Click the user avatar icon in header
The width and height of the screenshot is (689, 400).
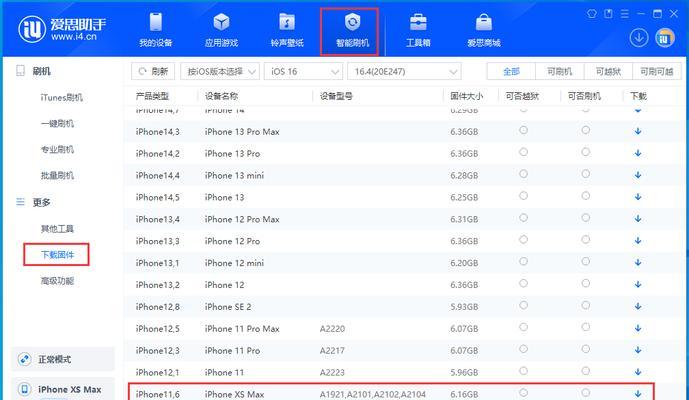(x=665, y=37)
